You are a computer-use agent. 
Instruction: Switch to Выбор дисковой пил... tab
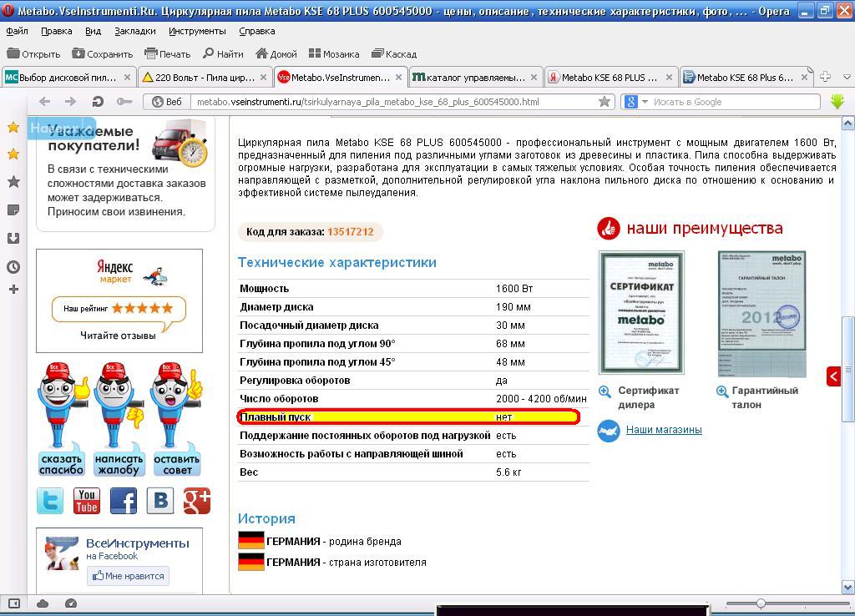click(x=68, y=78)
